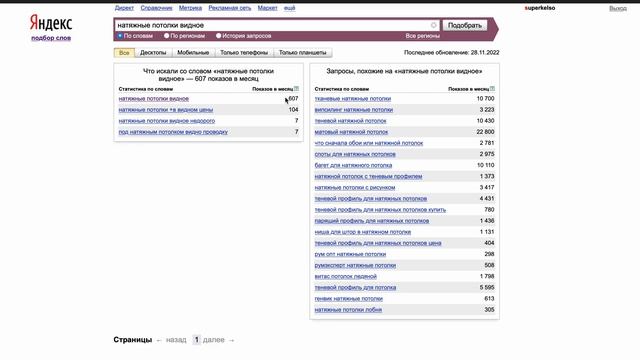Click help icon beside right Показов в месяц
The width and height of the screenshot is (640, 360).
[x=492, y=89]
